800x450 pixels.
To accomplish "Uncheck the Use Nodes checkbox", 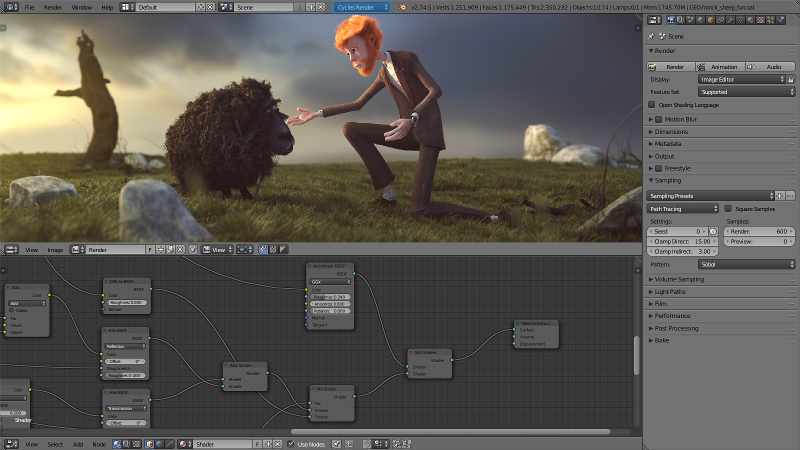I will pos(291,444).
